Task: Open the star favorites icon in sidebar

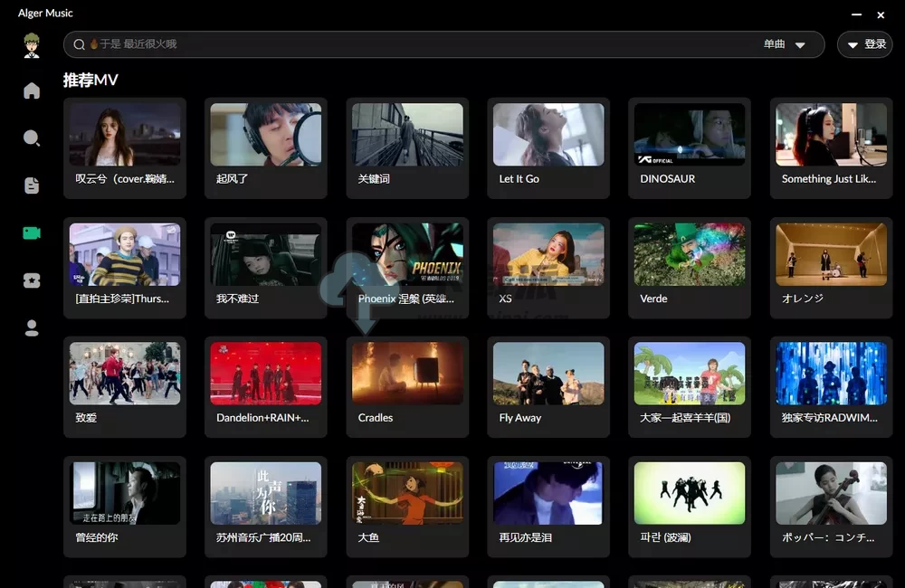Action: tap(32, 280)
